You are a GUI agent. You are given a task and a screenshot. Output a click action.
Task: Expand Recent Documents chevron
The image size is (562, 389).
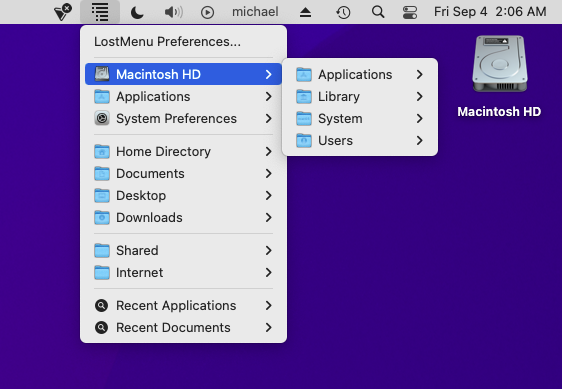(x=268, y=327)
